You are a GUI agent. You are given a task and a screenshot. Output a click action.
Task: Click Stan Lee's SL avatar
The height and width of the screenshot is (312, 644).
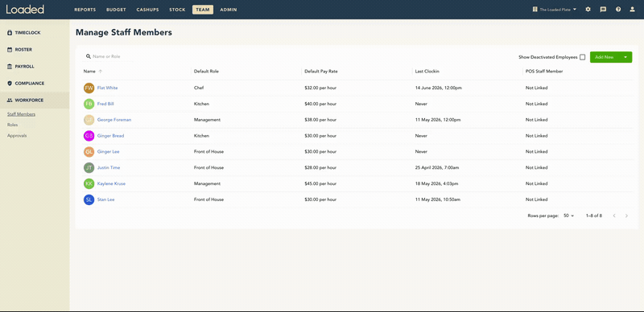[89, 199]
